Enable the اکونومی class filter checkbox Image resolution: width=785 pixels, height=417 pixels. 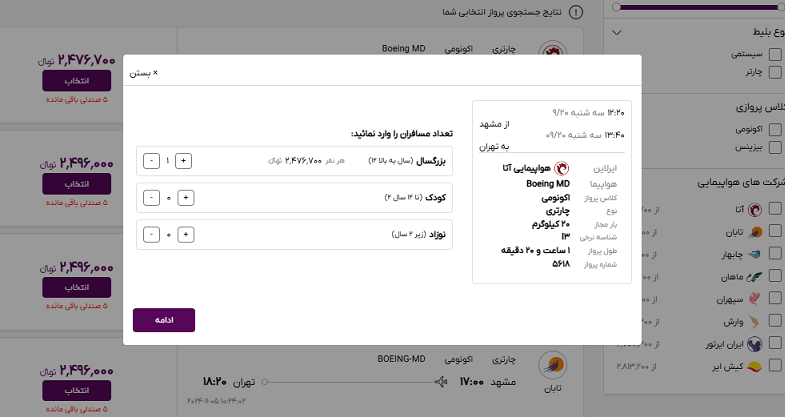coord(775,129)
